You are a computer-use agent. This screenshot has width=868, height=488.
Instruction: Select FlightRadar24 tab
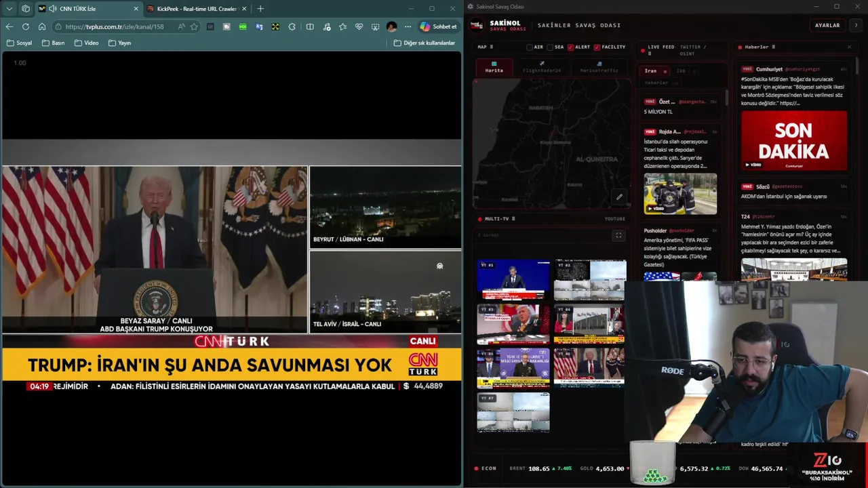point(542,68)
